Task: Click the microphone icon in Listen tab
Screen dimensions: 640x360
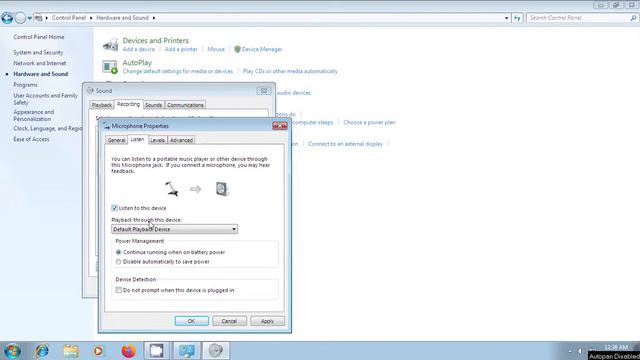Action: 172,189
